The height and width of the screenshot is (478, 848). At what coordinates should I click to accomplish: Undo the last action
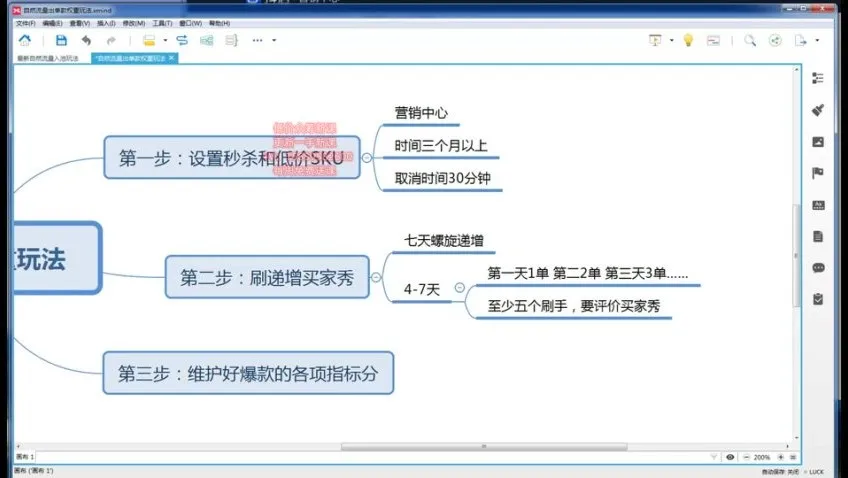(87, 40)
